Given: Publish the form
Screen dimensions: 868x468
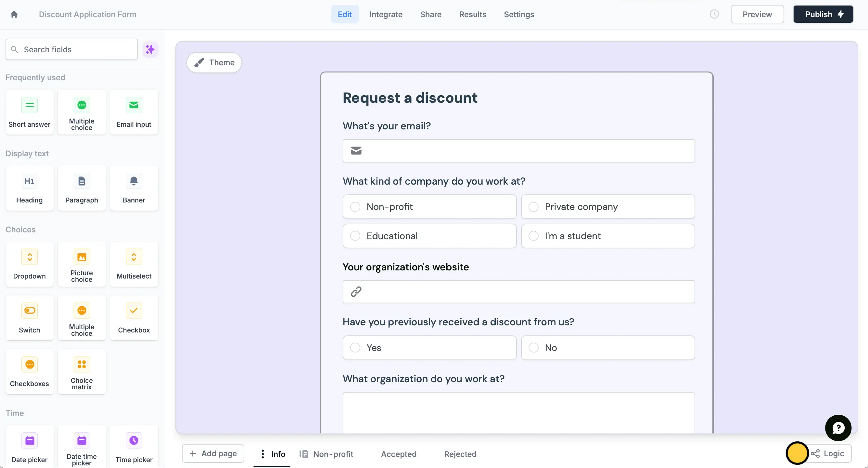Looking at the screenshot, I should pyautogui.click(x=823, y=14).
